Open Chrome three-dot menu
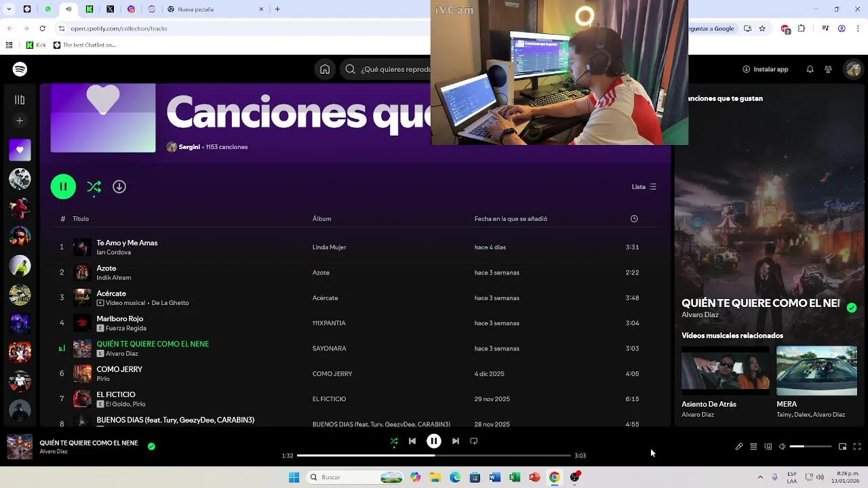 point(859,28)
